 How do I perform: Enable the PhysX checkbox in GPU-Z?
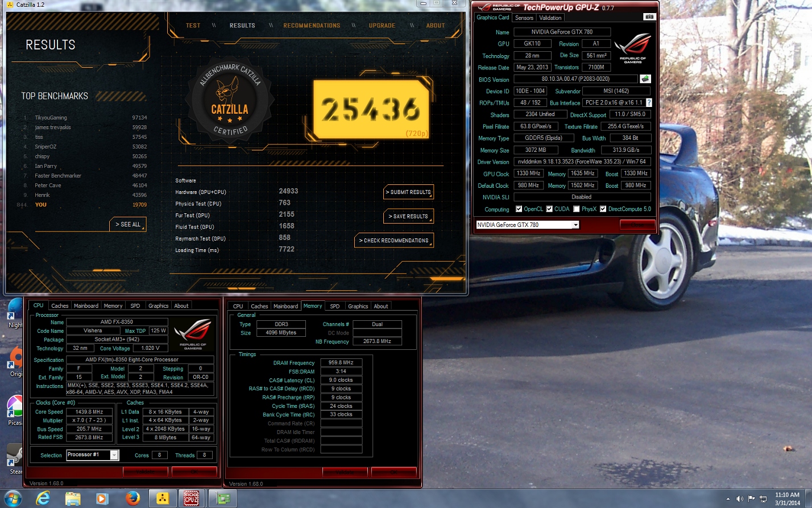tap(576, 209)
